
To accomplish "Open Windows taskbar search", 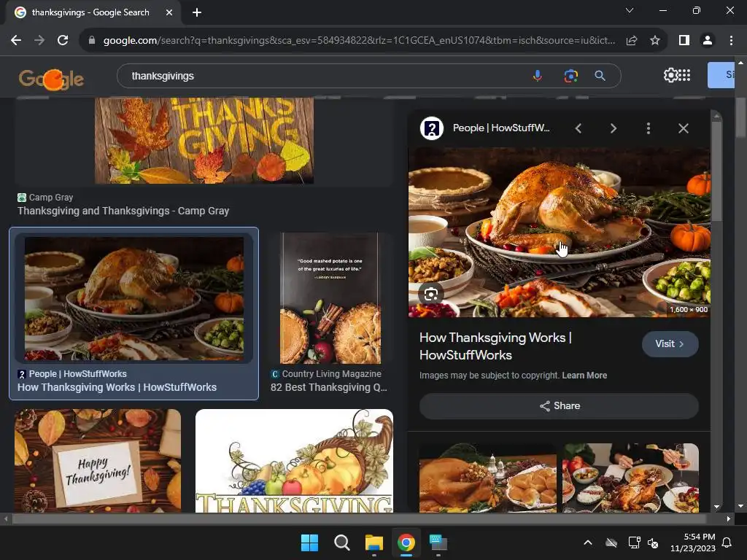I will 341,542.
